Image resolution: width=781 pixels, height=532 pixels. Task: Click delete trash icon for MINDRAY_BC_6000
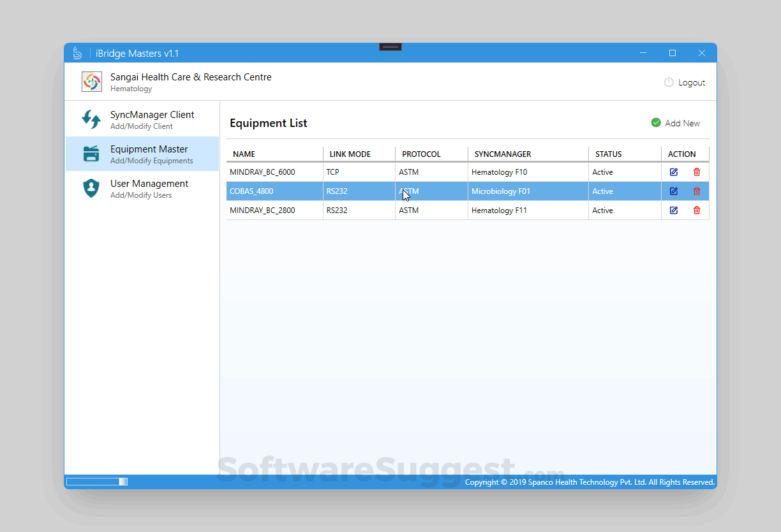[x=697, y=172]
